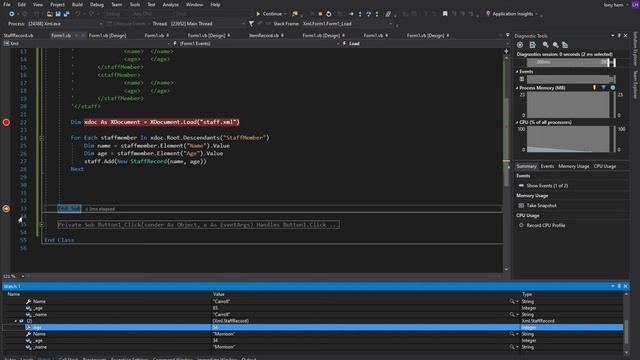Click the Watch 1 vertical scrollbar
640x360 pixels.
[626, 323]
